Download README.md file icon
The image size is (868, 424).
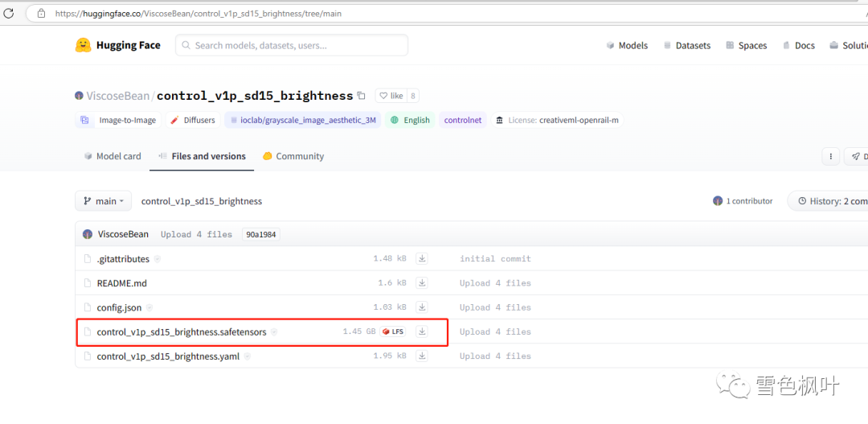422,283
